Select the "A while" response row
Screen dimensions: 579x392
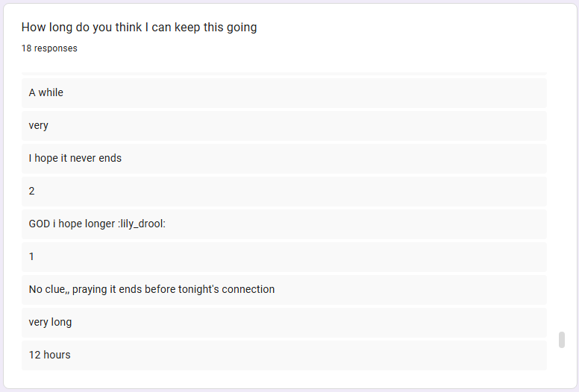pyautogui.click(x=284, y=93)
